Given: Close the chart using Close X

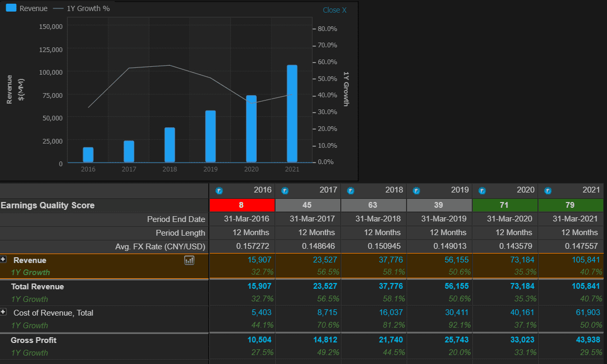Looking at the screenshot, I should pos(335,10).
